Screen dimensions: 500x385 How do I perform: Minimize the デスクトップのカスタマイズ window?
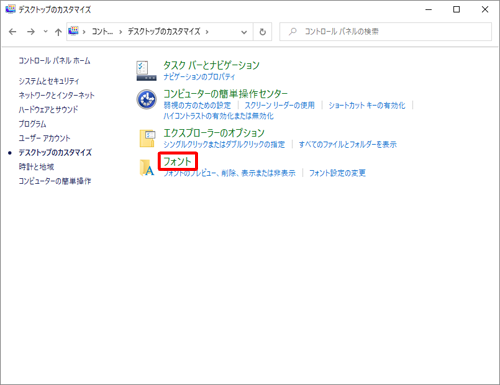pos(429,9)
